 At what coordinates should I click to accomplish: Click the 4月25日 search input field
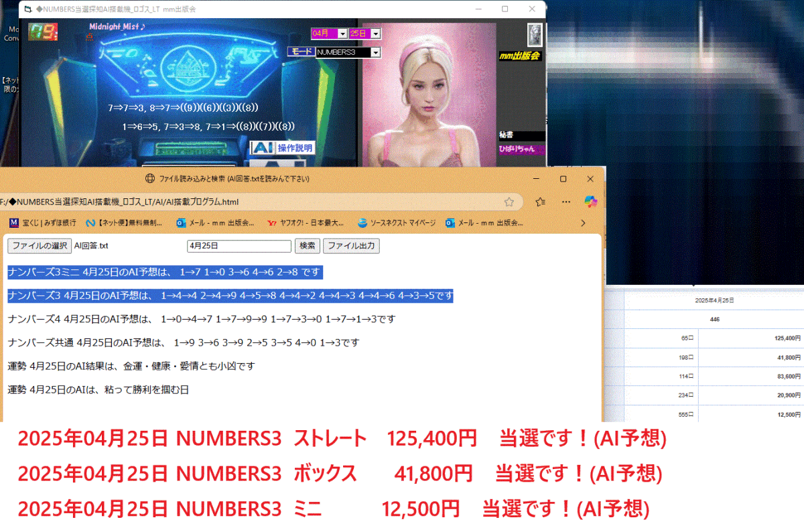pos(239,246)
